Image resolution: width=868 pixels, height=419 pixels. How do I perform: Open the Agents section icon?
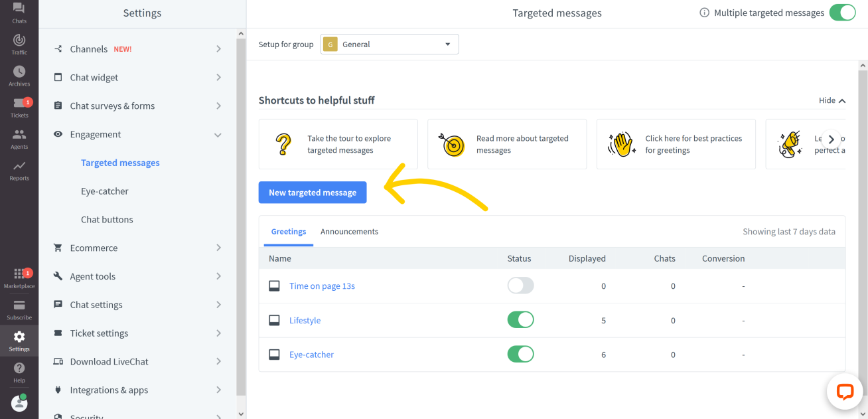coord(19,134)
